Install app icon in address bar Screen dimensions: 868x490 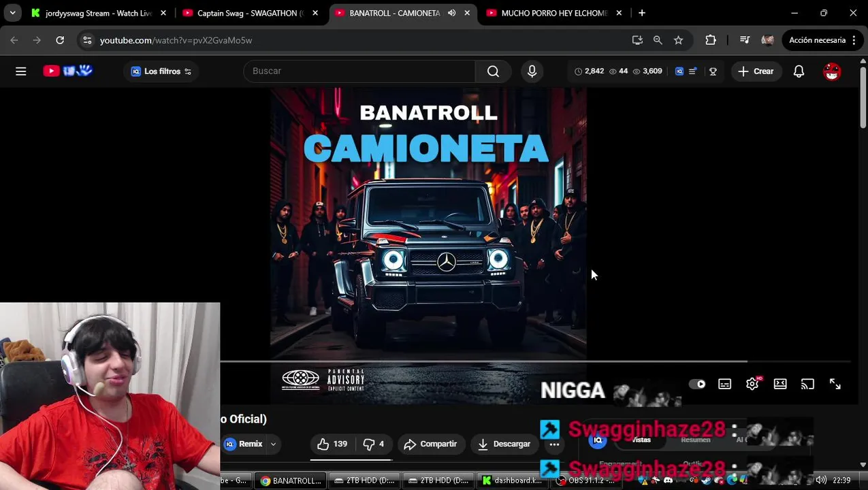(x=637, y=40)
